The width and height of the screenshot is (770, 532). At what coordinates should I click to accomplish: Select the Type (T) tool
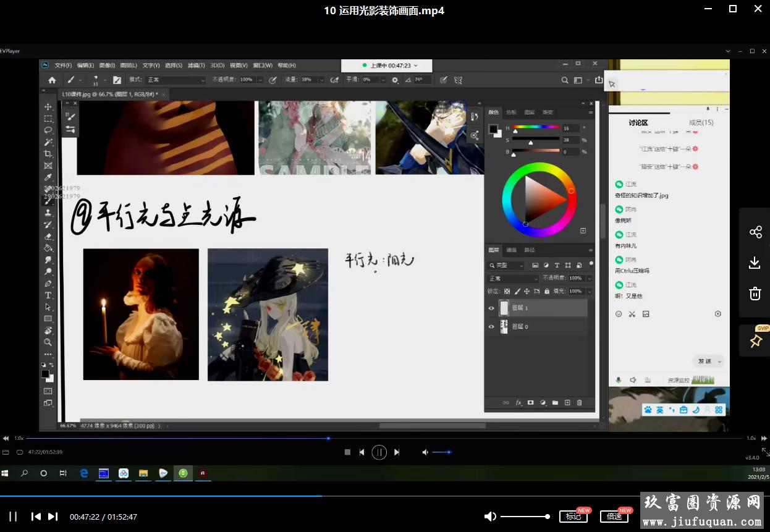pyautogui.click(x=48, y=295)
